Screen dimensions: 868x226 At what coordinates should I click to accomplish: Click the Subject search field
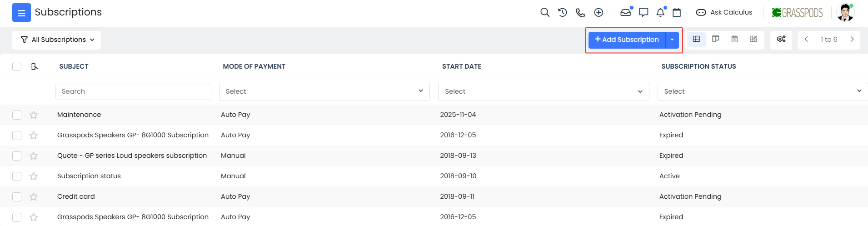pos(133,91)
